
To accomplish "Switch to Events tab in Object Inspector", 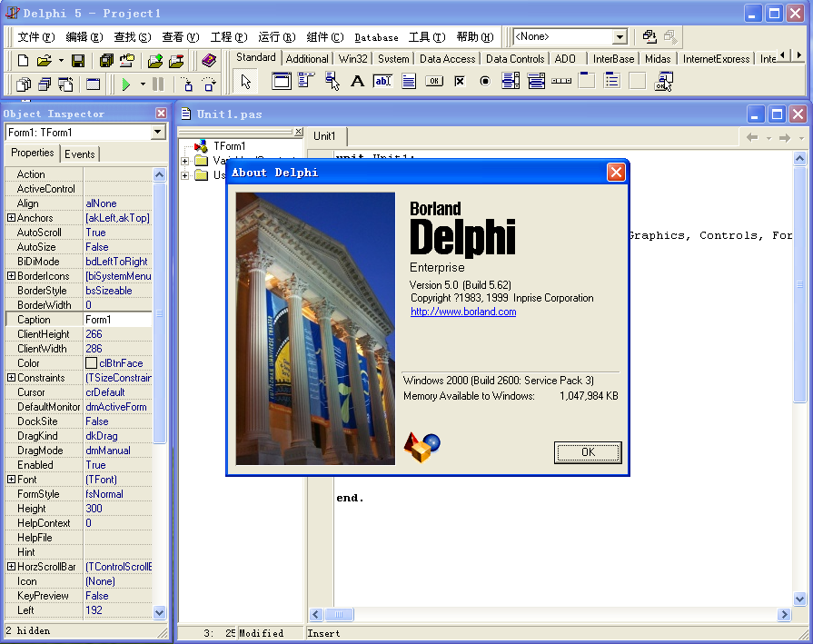I will [80, 154].
